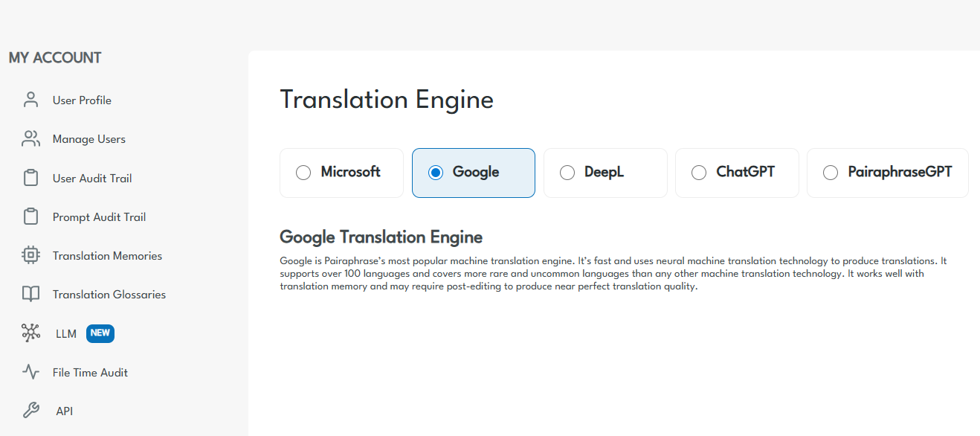Navigate to Manage Users
980x436 pixels.
click(89, 138)
